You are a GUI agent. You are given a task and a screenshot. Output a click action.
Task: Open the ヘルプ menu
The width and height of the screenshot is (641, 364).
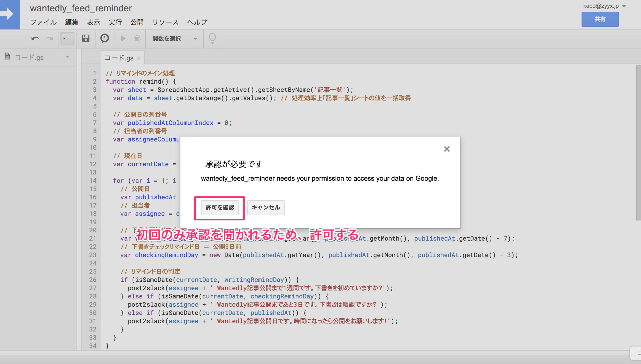coord(197,22)
